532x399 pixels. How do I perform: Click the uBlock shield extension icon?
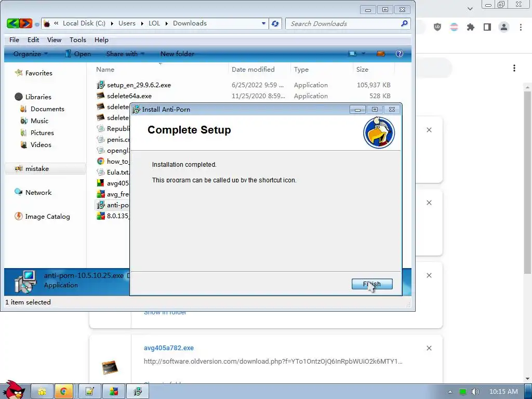437,27
